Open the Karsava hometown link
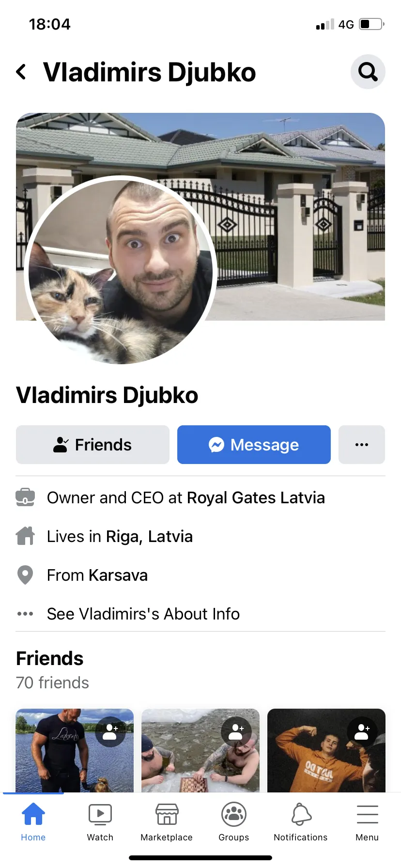The image size is (401, 868). coord(118,575)
